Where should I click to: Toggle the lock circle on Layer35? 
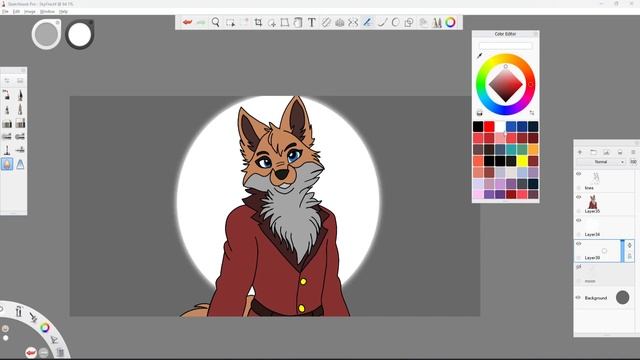point(578,211)
